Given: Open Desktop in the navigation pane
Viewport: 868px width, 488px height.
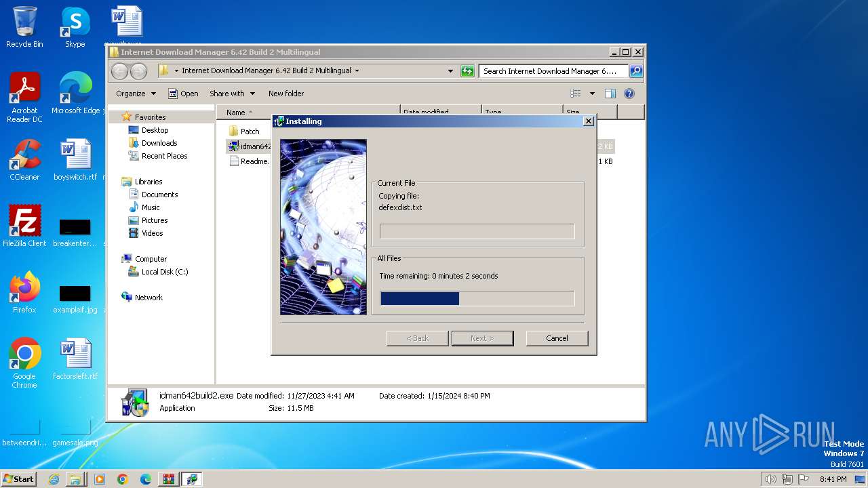Looking at the screenshot, I should (155, 130).
